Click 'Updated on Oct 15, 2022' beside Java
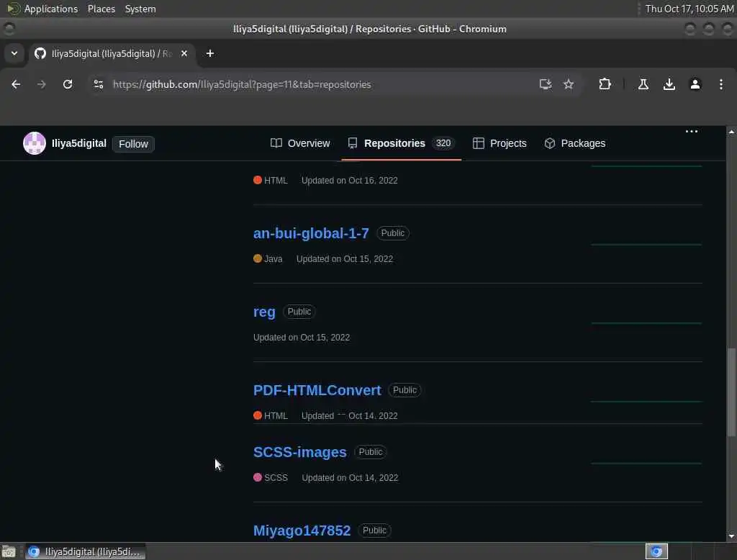Image resolution: width=737 pixels, height=560 pixels. coord(345,258)
